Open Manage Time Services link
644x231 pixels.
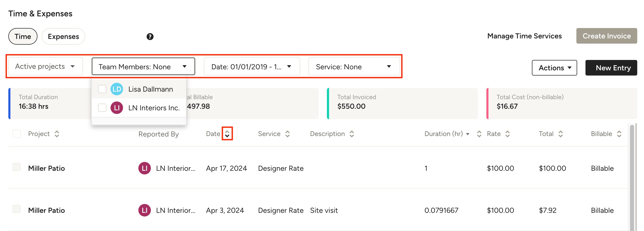[524, 36]
